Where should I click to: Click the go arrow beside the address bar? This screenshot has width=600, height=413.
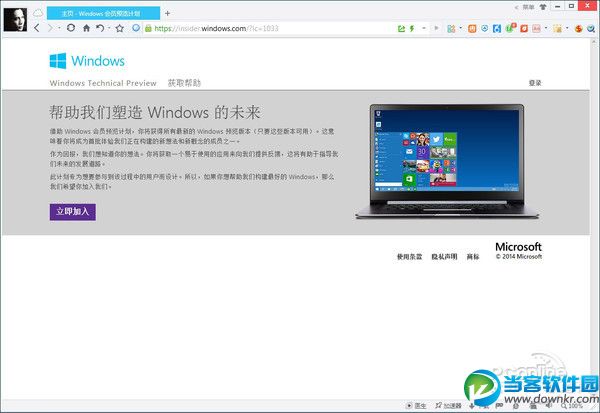436,28
